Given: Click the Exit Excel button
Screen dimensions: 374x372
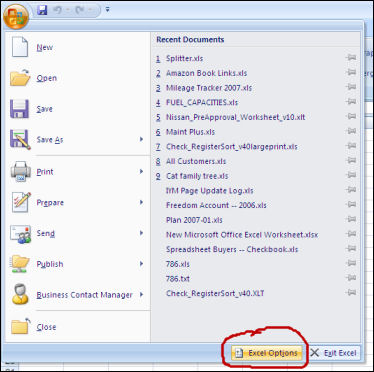Looking at the screenshot, I should click(x=334, y=353).
